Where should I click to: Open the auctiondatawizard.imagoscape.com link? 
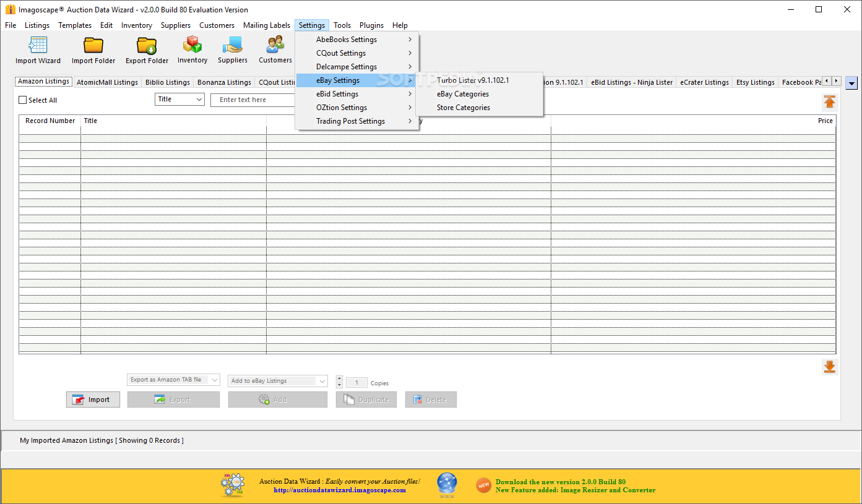coord(340,490)
